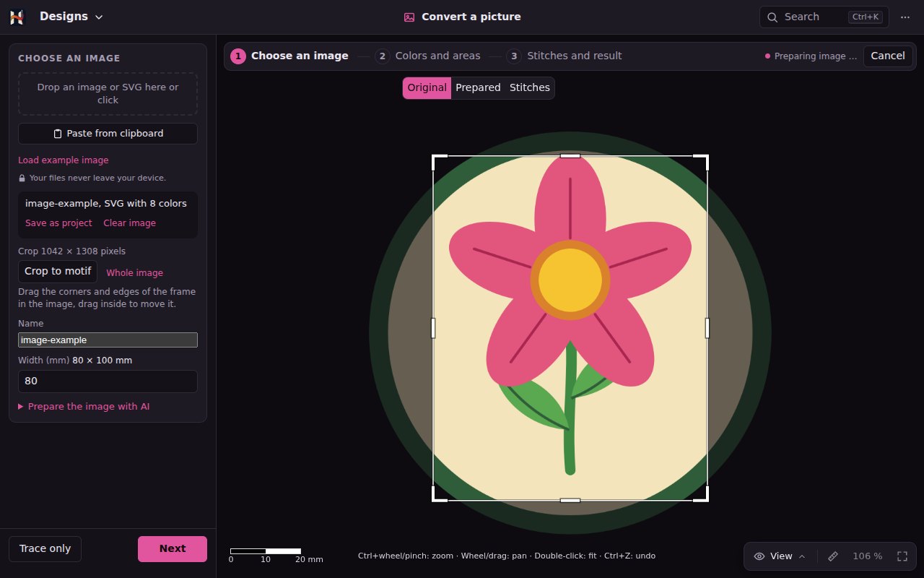Click the lock icon privacy note
This screenshot has width=924, height=578.
pos(22,178)
